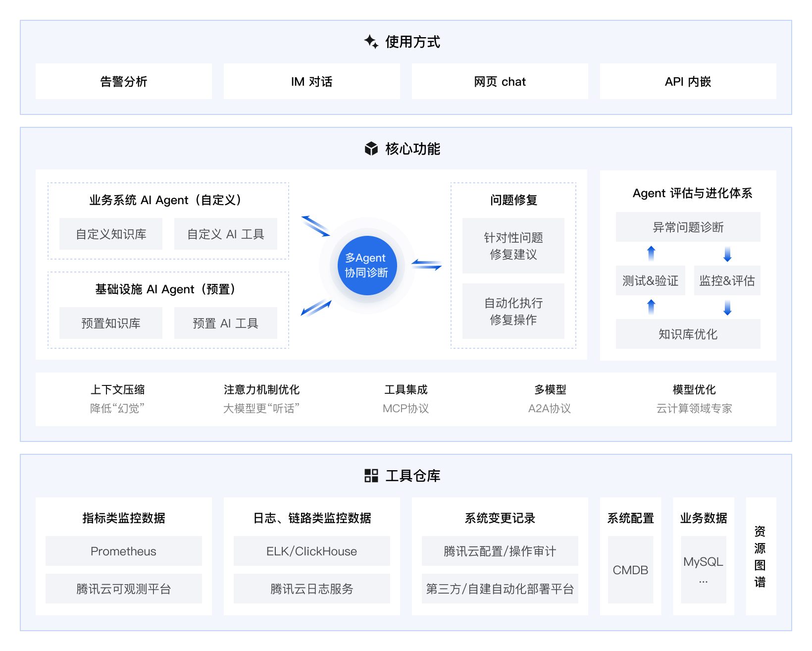Click the 腾讯云配置/操作审计 block
812x651 pixels.
tap(500, 551)
